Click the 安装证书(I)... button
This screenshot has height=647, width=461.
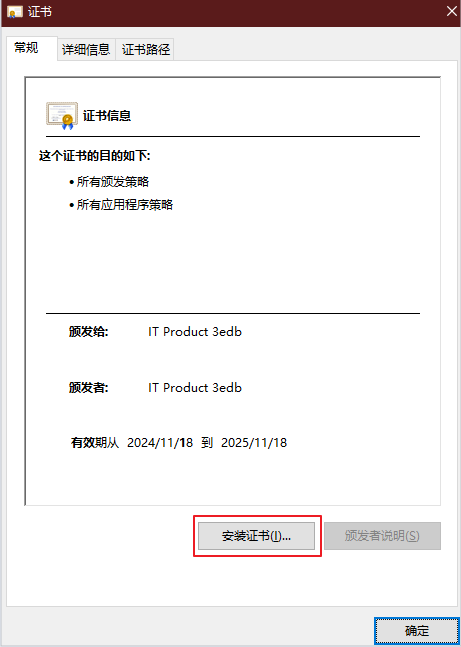256,536
